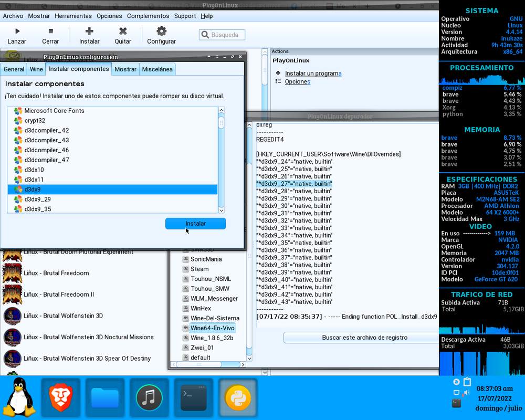Switch to the Wine tab
The width and height of the screenshot is (525, 420).
click(x=36, y=69)
